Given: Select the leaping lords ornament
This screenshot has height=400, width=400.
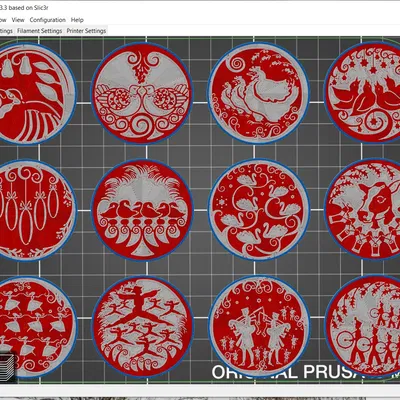Looking at the screenshot, I should click(142, 326).
